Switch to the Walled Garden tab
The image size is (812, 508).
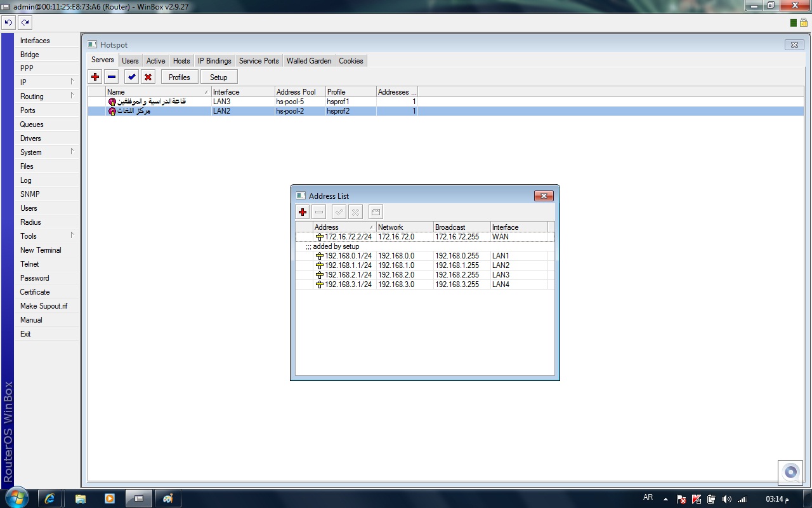point(308,61)
